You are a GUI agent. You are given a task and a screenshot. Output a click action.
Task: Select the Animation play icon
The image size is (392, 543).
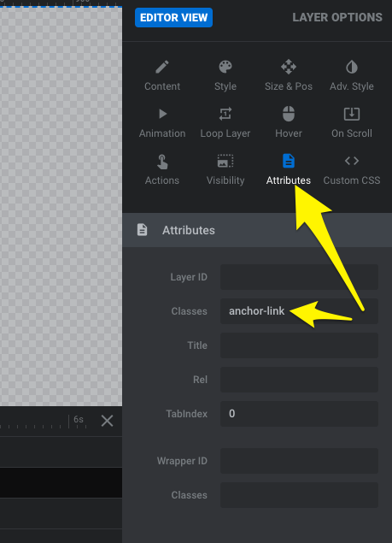click(162, 114)
